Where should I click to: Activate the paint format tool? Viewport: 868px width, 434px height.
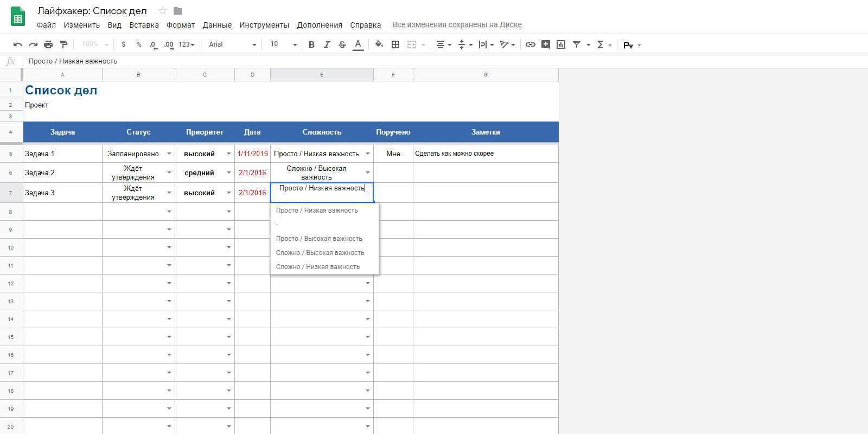(63, 44)
